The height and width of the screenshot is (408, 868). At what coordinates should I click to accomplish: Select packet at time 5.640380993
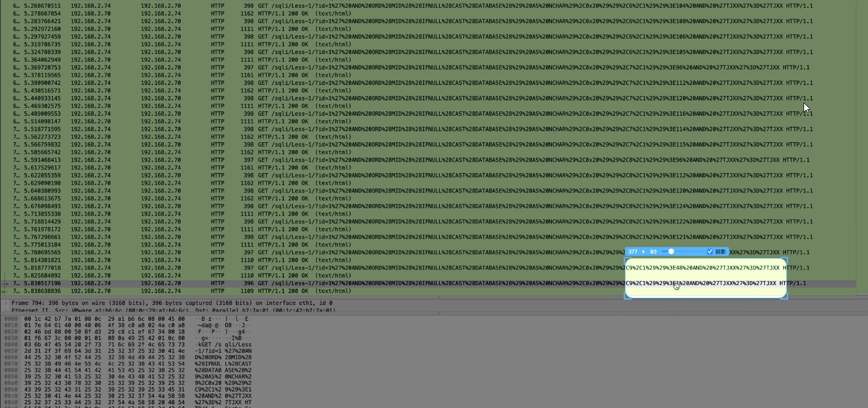(x=428, y=191)
